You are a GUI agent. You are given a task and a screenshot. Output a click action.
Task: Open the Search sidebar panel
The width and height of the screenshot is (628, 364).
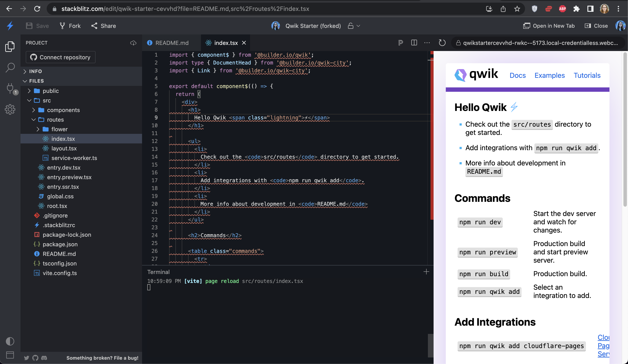click(10, 67)
